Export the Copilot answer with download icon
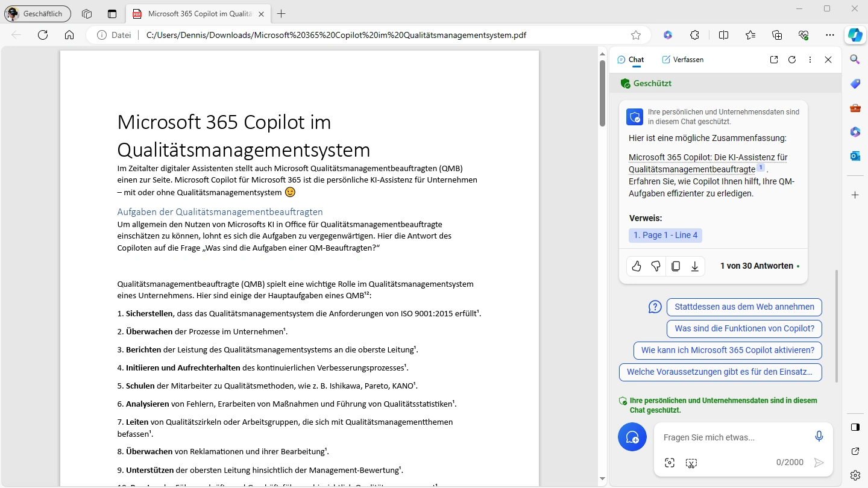Image resolution: width=868 pixels, height=488 pixels. (695, 266)
